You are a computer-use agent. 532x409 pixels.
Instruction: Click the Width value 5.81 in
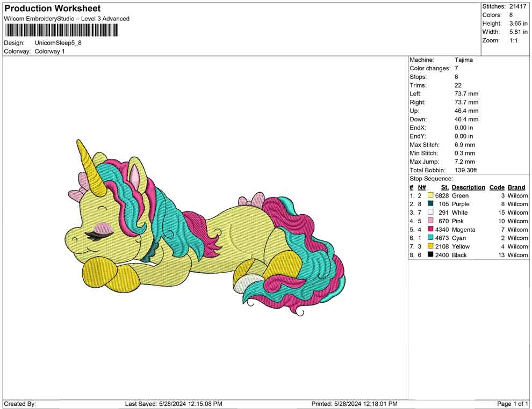click(519, 32)
